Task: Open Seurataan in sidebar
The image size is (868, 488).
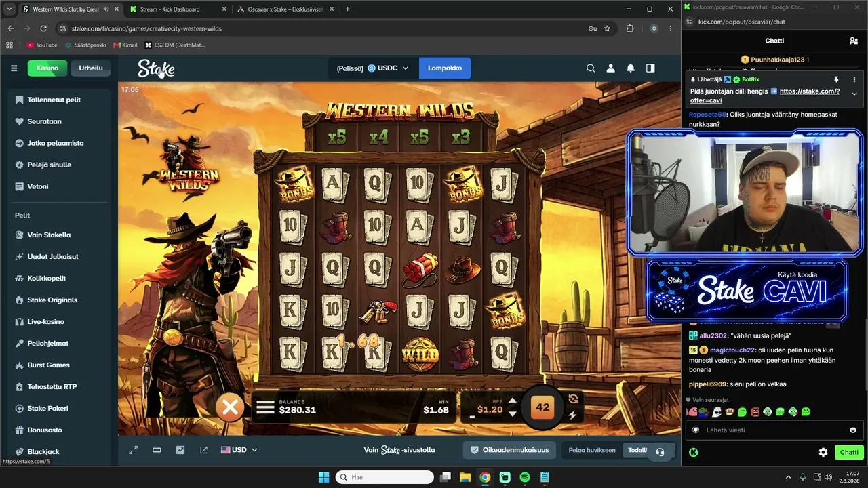Action: [60, 121]
